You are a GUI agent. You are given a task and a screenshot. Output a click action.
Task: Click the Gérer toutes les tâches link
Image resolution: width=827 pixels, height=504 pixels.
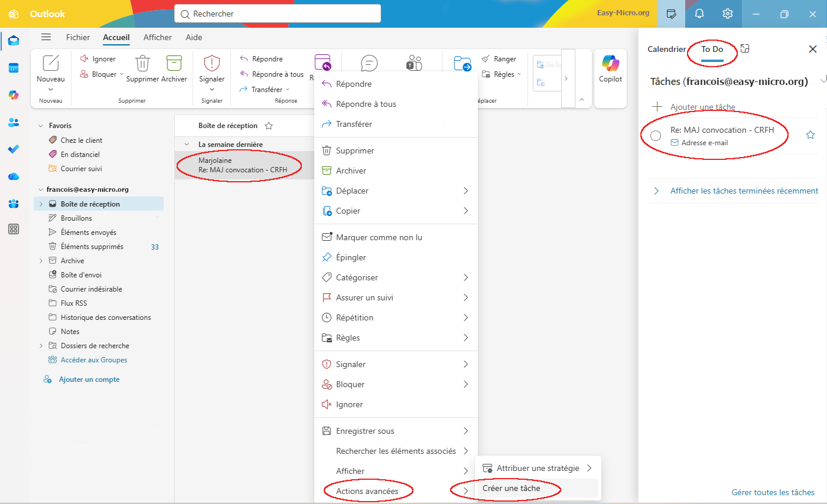pos(773,492)
